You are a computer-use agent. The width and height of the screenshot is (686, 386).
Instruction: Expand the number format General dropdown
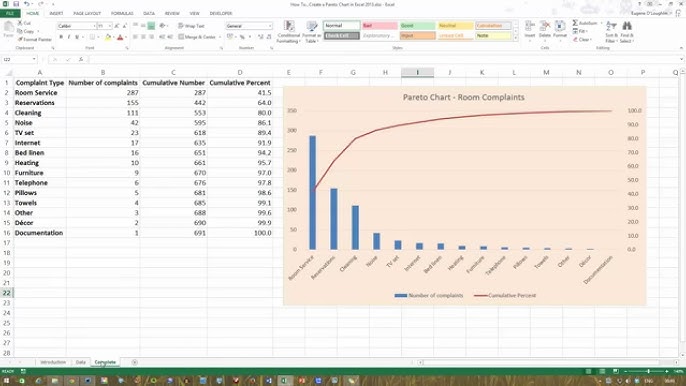[270, 26]
